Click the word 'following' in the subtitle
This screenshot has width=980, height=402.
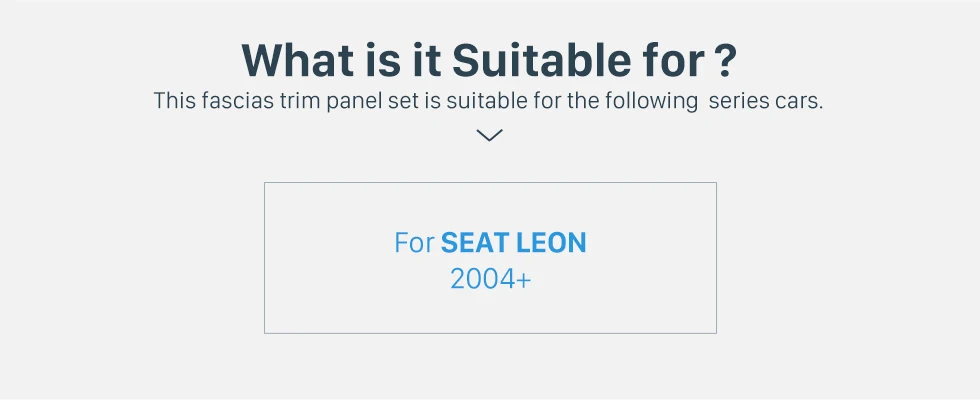click(657, 102)
